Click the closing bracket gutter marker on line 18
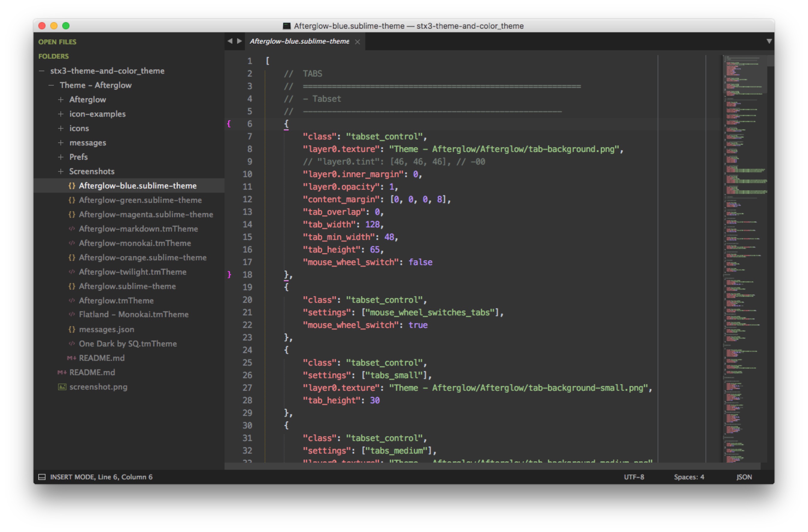Viewport: 808px width, 532px height. coord(229,274)
